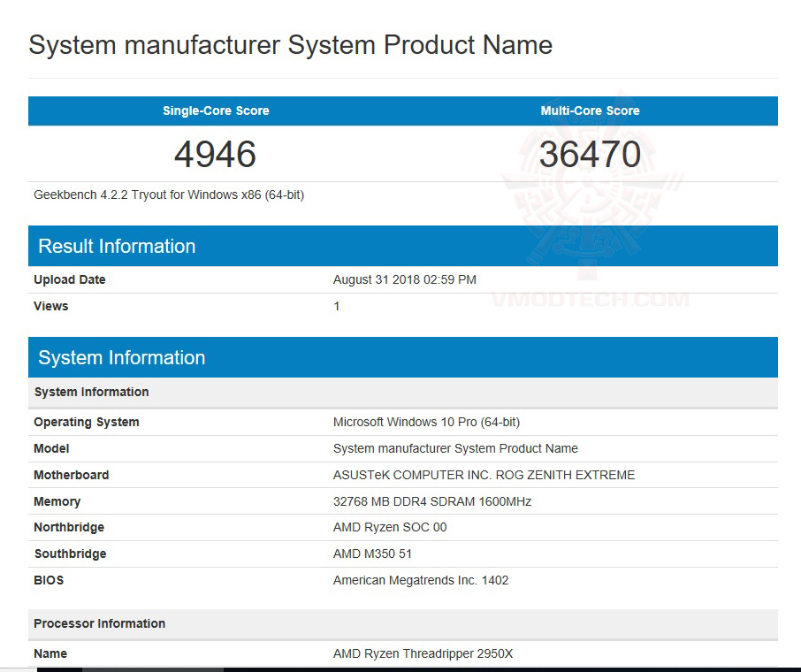The height and width of the screenshot is (672, 801).
Task: Click the Northbridge label
Action: [69, 527]
